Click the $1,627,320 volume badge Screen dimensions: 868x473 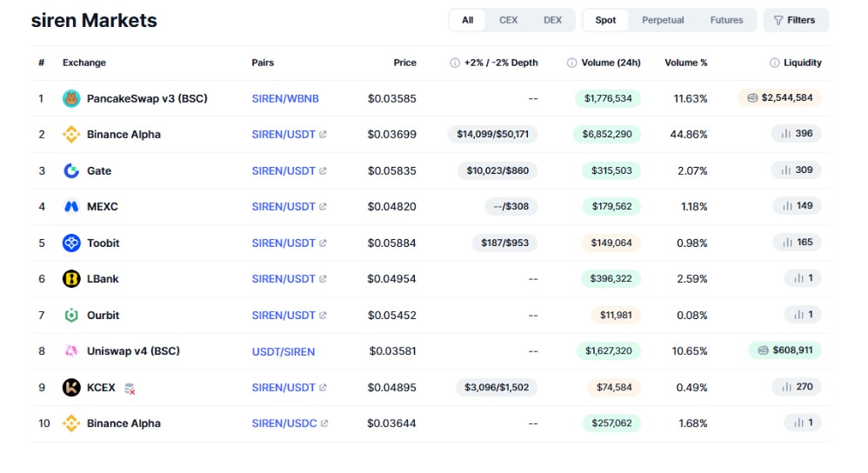(x=608, y=350)
